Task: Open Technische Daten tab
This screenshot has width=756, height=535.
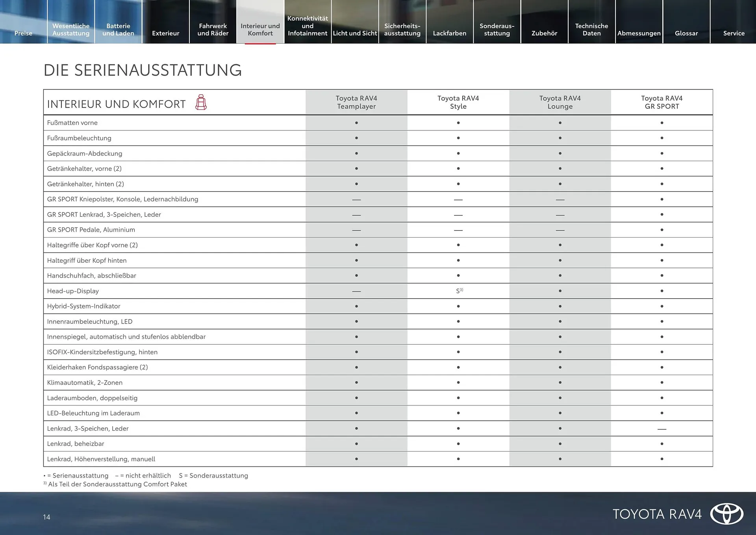Action: (x=591, y=30)
